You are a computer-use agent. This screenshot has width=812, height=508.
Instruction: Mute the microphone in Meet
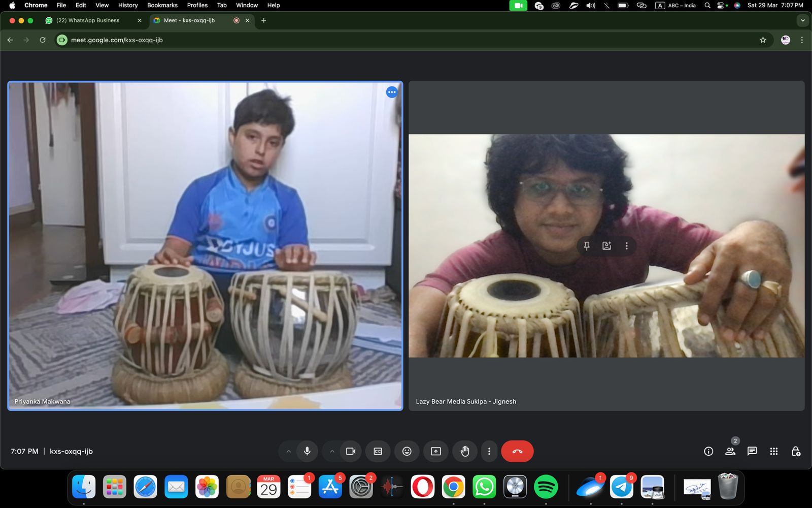[307, 451]
